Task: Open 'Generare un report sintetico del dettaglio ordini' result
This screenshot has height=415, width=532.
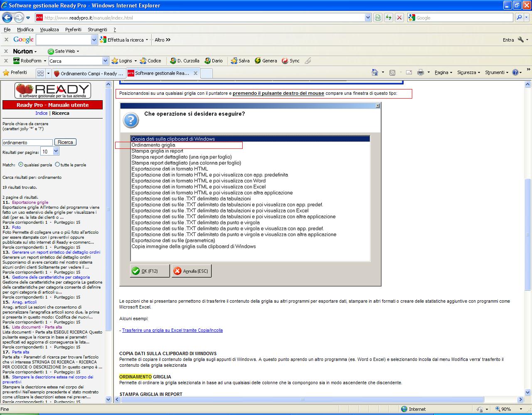Action: pos(56,252)
